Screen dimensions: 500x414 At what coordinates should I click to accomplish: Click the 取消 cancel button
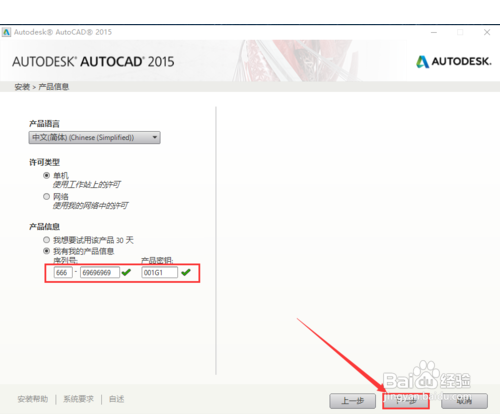click(x=464, y=401)
